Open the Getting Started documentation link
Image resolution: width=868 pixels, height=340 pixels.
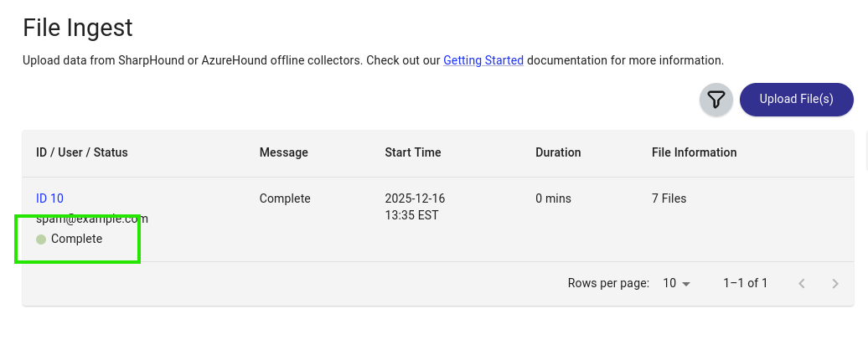[x=483, y=60]
